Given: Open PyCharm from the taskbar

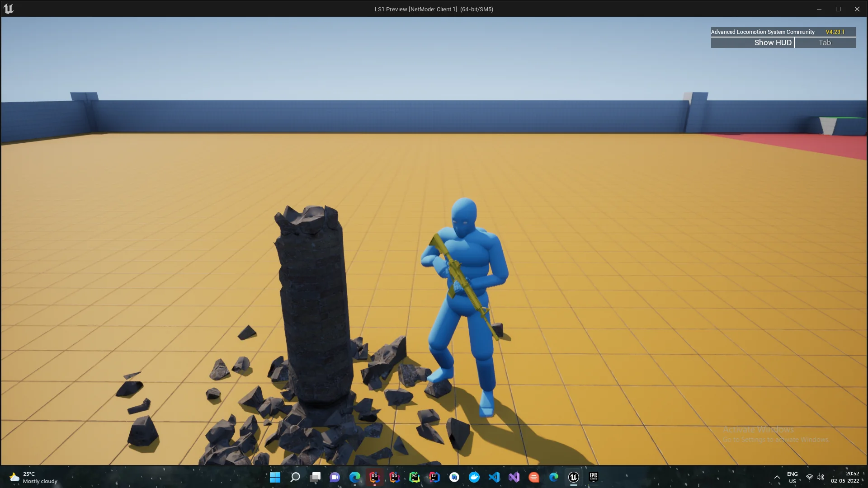Looking at the screenshot, I should coord(415,477).
